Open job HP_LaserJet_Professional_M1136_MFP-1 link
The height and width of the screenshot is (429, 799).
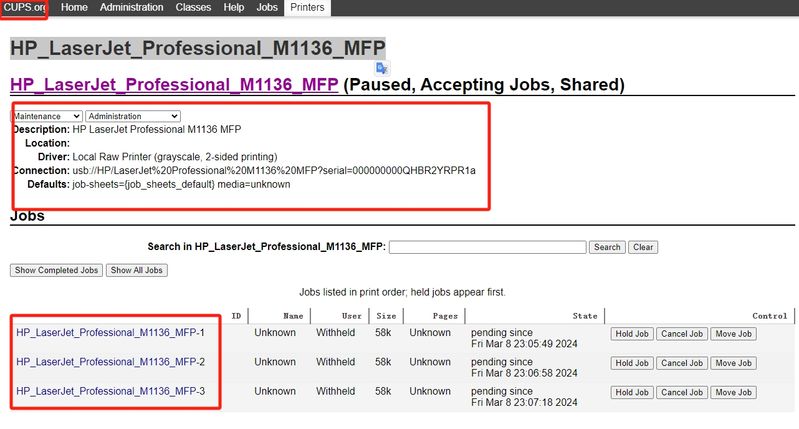tap(110, 333)
